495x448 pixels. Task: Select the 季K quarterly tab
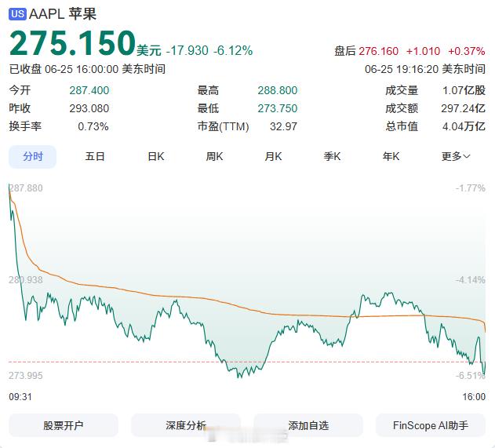[332, 157]
